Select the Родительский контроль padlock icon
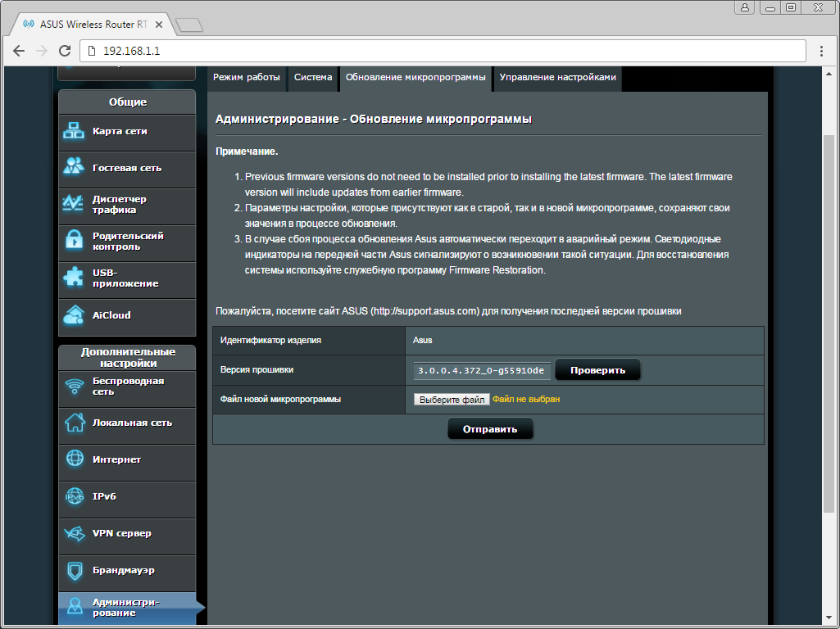 click(74, 240)
